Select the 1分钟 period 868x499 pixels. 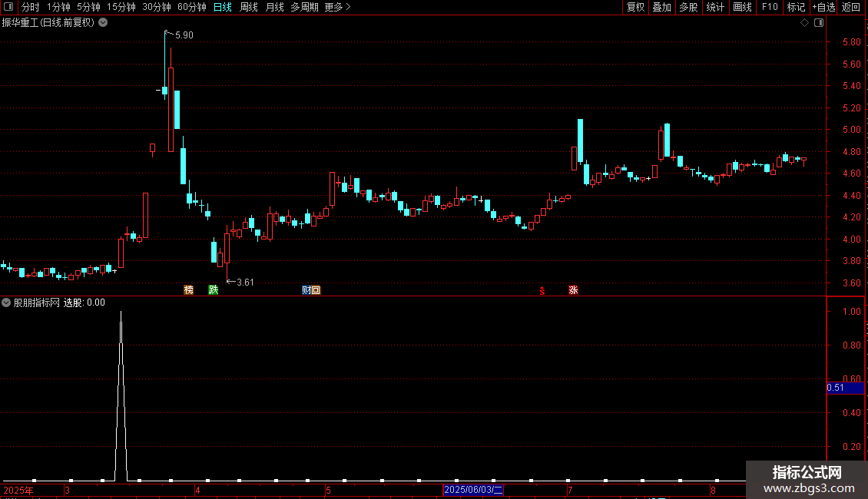(58, 7)
